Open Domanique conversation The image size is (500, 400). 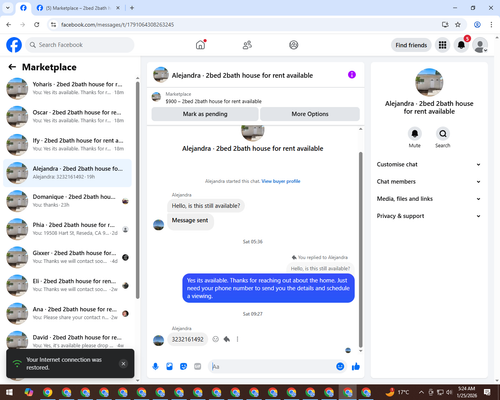67,201
